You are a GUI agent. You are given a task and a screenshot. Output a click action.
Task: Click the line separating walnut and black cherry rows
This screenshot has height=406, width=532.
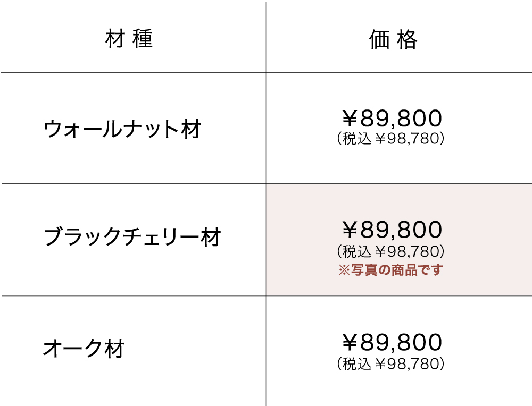(133, 184)
